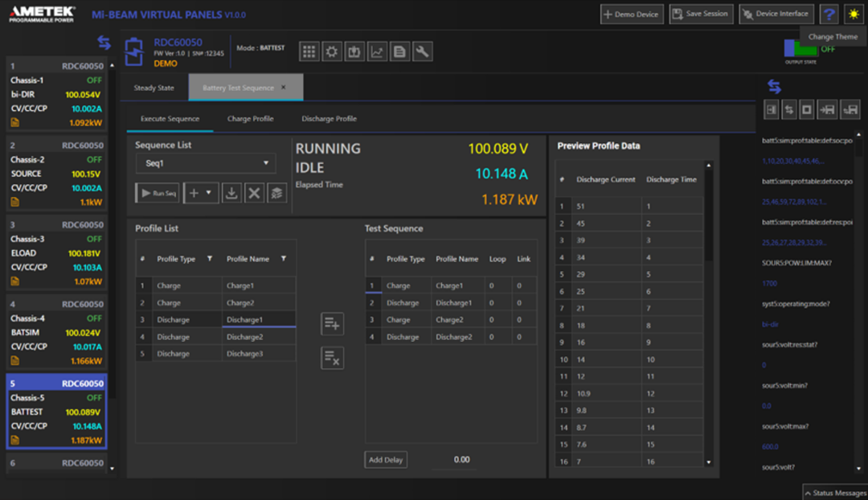Select Discharge3 row in Profile List

point(216,353)
